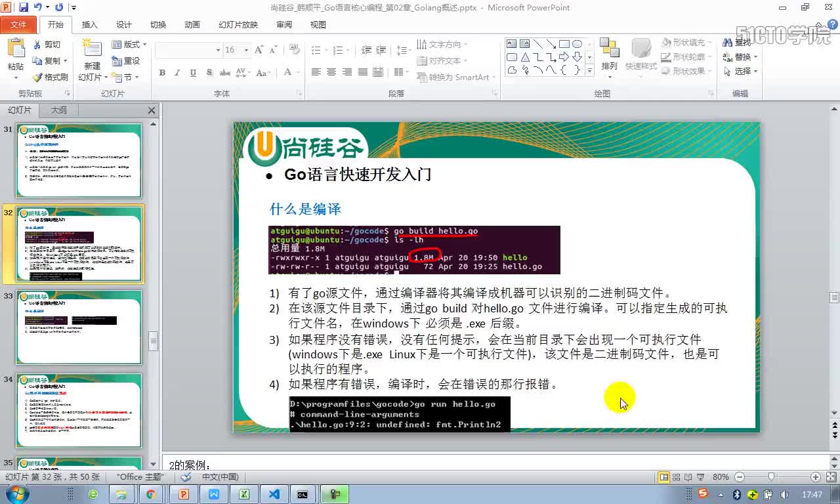Click the Cut (剪切) scissors icon
840x504 pixels.
[x=37, y=45]
